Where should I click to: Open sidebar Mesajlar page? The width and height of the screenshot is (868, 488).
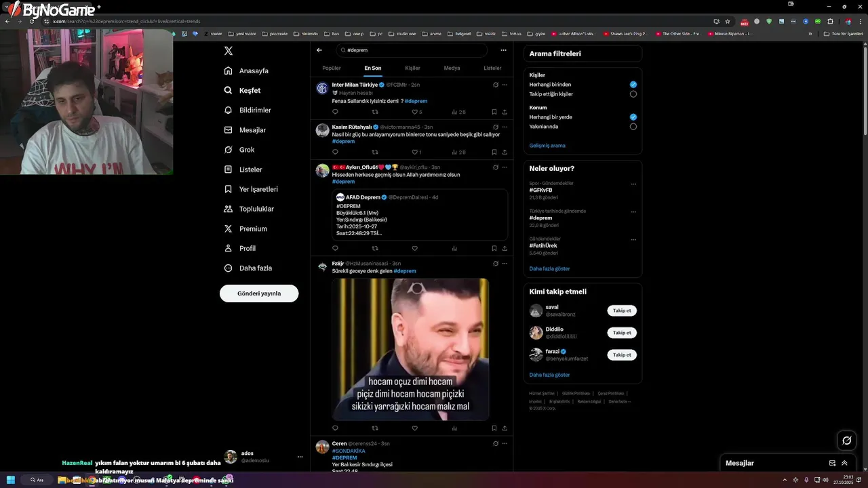click(245, 130)
